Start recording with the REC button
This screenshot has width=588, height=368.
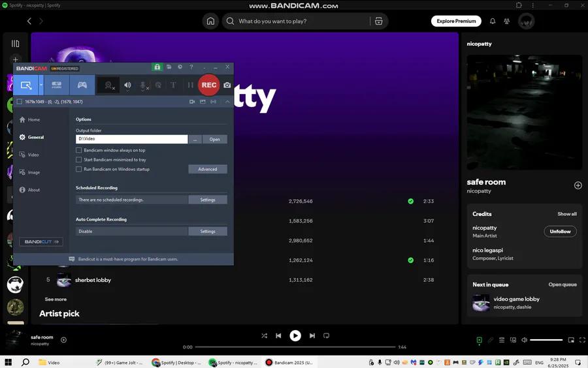pyautogui.click(x=209, y=85)
